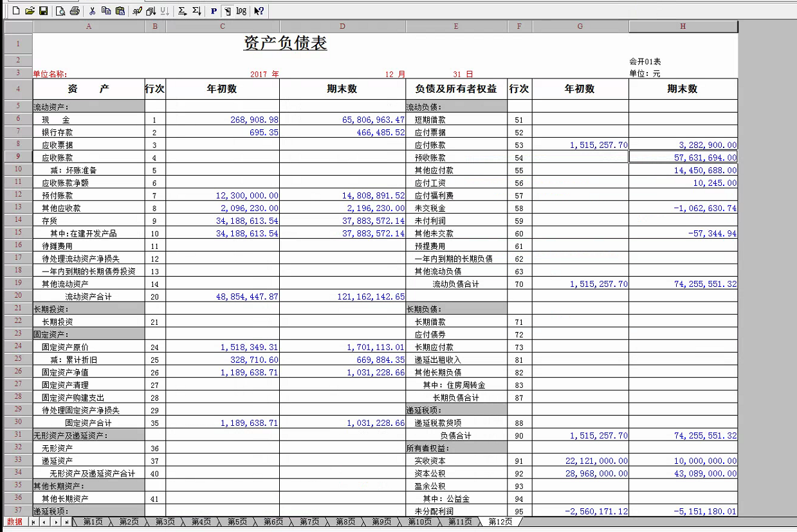This screenshot has width=797, height=532.
Task: Select cell with value 65,806,963.47
Action: coord(343,120)
